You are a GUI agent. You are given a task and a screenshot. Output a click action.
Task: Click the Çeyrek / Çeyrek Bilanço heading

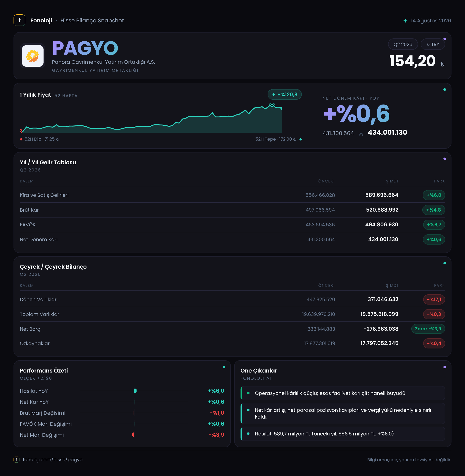pos(53,267)
